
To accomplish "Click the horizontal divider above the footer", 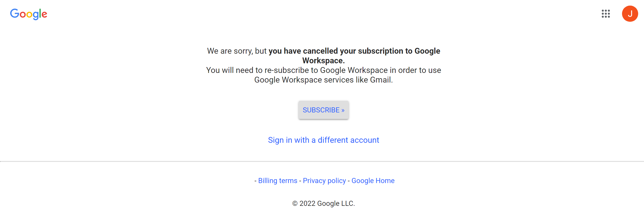I will click(322, 161).
